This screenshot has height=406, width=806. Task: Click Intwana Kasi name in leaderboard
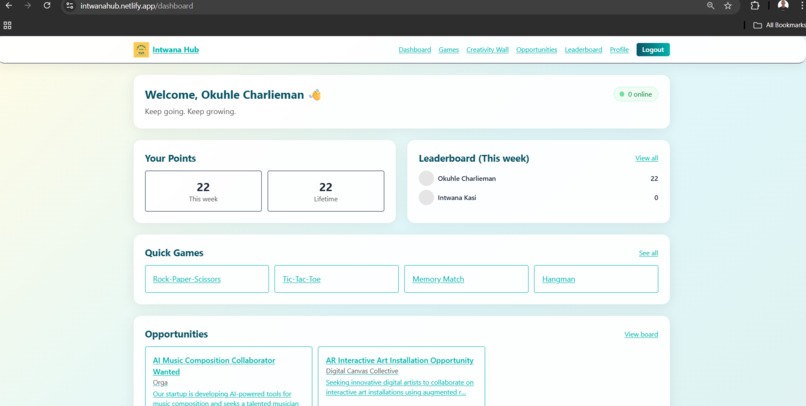457,198
